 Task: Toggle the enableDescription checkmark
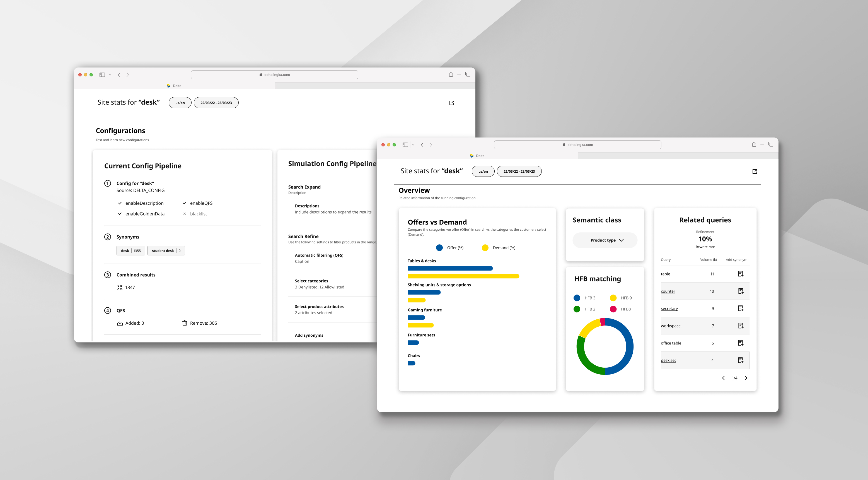tap(120, 203)
